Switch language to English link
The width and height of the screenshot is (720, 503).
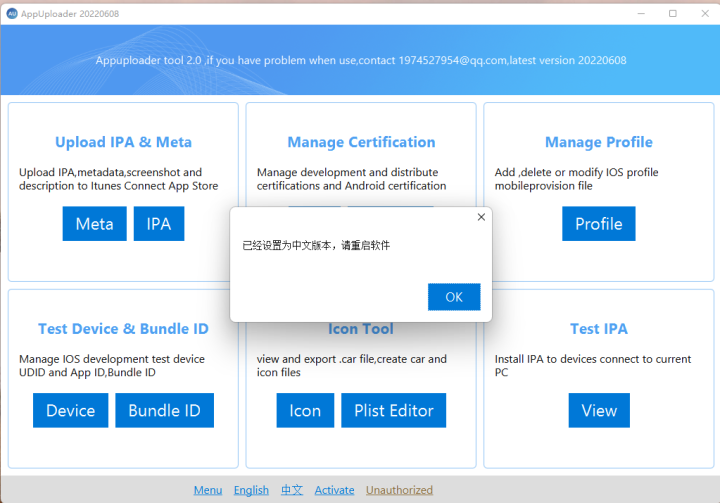(251, 490)
